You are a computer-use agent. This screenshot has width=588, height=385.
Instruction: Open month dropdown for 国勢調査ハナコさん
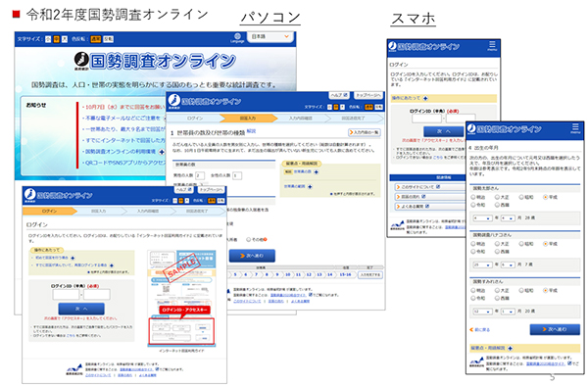point(508,265)
